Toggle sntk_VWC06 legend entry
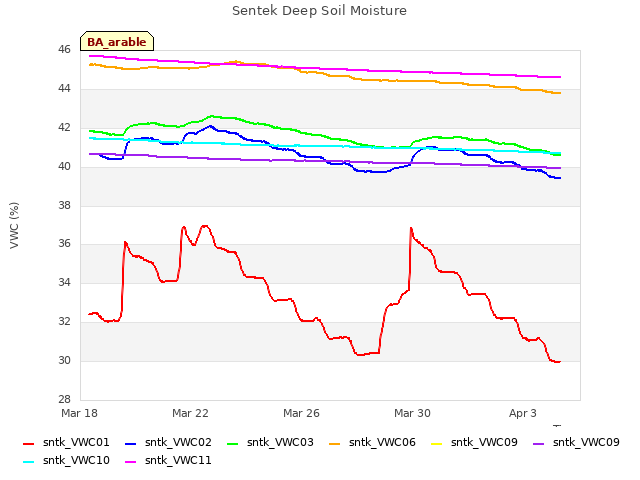This screenshot has width=640, height=480. click(x=372, y=442)
